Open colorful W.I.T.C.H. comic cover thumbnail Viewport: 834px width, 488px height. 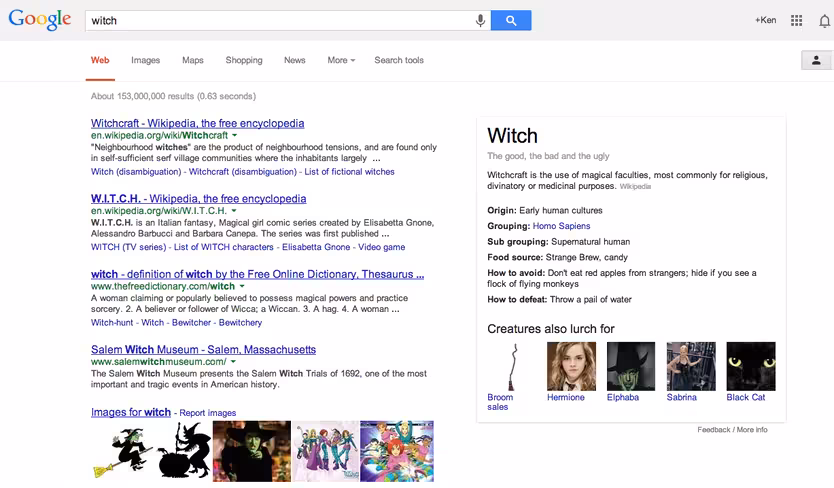(x=397, y=451)
